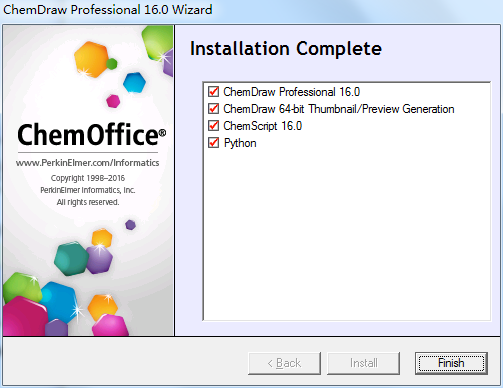Click the Finish button

[x=451, y=363]
